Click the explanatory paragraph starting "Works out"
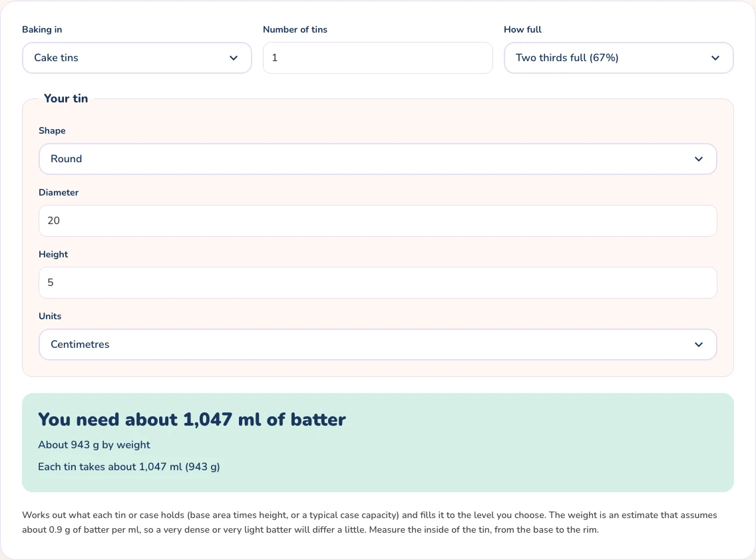756x560 pixels. pos(369,522)
